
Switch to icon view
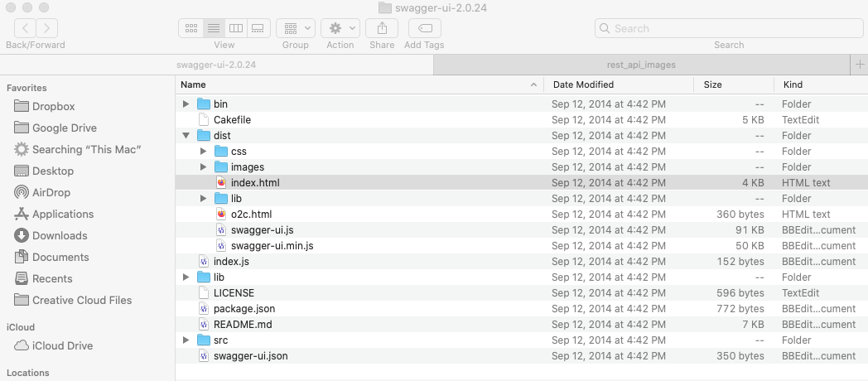click(x=191, y=28)
